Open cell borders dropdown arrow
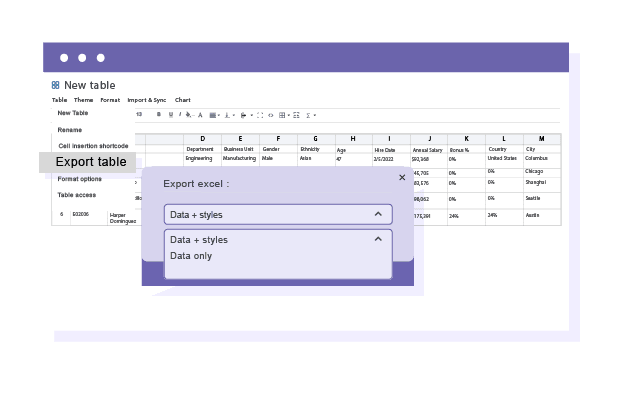The height and width of the screenshot is (396, 630). click(288, 116)
